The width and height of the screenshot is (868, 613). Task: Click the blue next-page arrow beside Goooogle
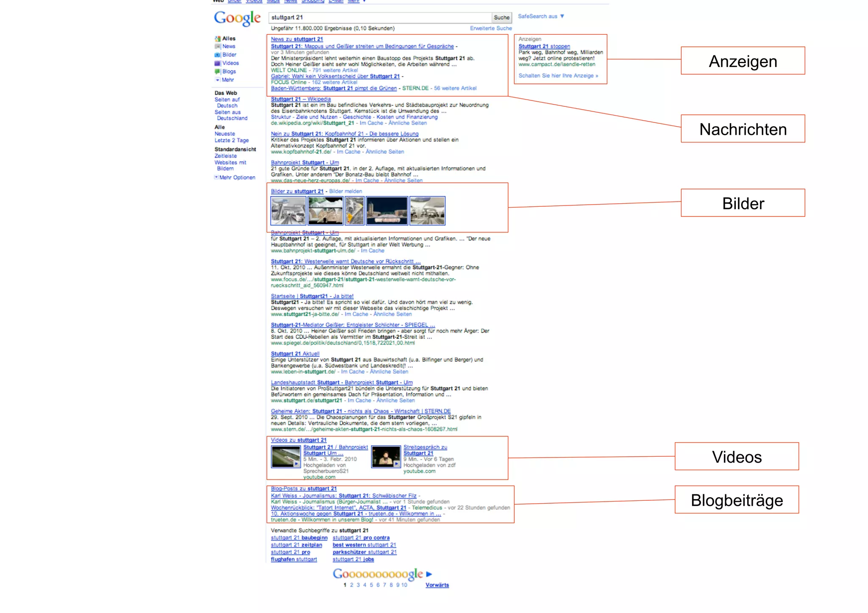pyautogui.click(x=429, y=574)
